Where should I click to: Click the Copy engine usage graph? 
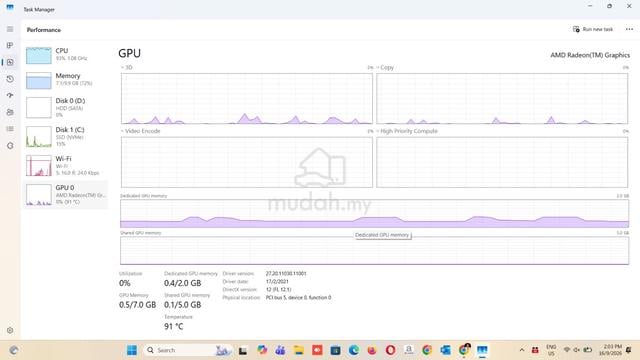click(502, 98)
